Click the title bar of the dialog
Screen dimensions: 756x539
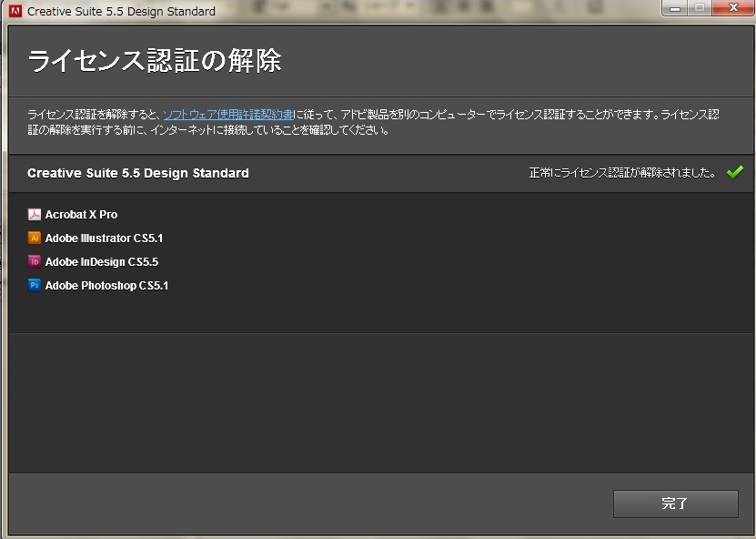[364, 11]
